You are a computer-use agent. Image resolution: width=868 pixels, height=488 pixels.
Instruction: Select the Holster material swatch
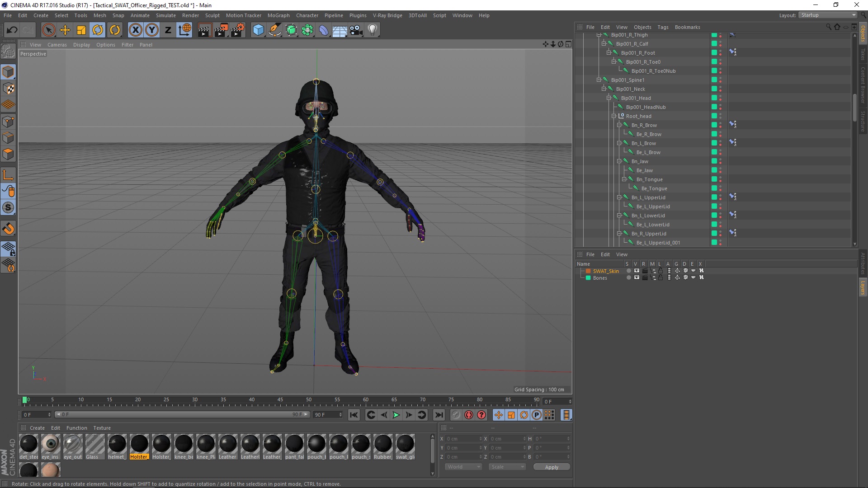click(139, 444)
